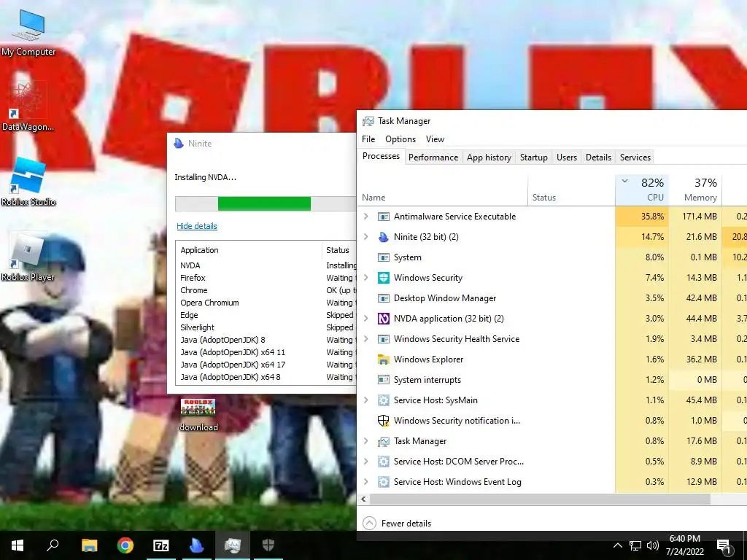Click the Ninite title bar icon
Screen dimensions: 747x560
click(179, 144)
